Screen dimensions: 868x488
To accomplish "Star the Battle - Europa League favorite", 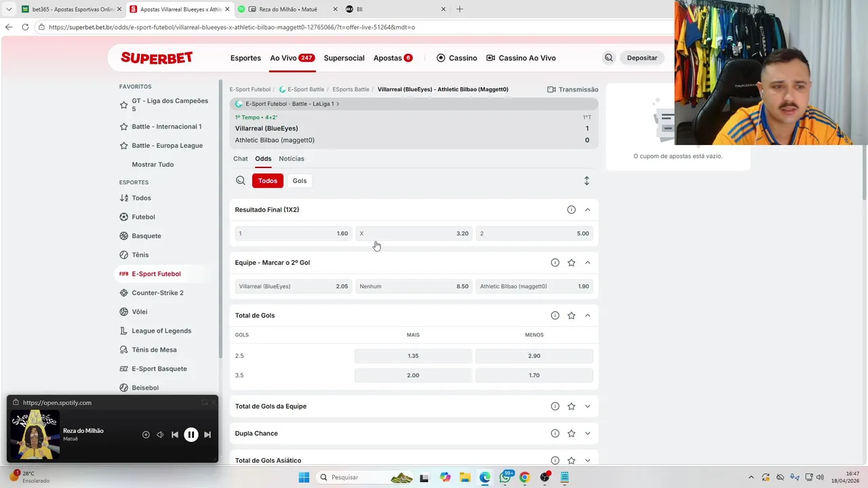I will [123, 146].
